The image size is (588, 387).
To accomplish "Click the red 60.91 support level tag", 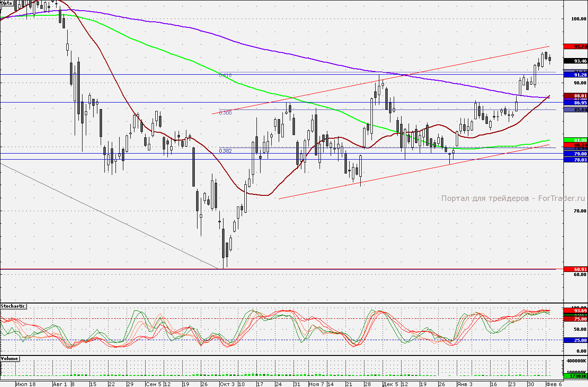I will (575, 269).
